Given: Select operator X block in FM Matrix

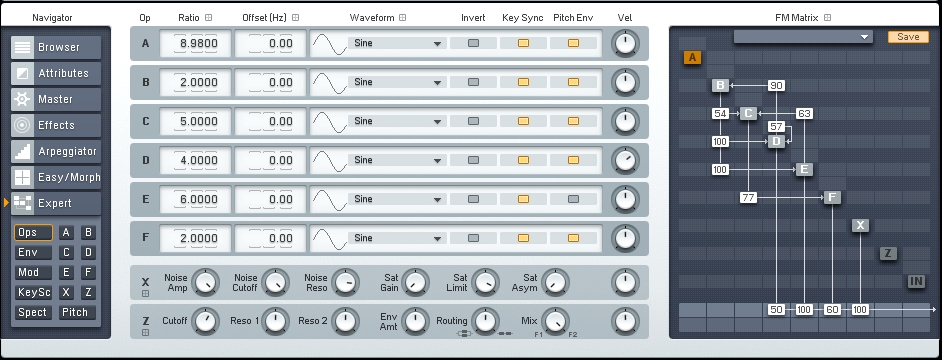Looking at the screenshot, I should coord(860,225).
